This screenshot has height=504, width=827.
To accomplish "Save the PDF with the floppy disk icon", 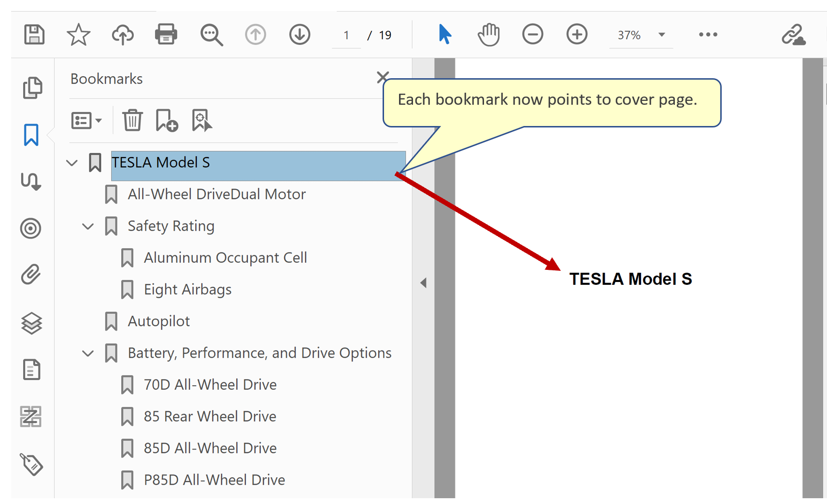I will point(34,35).
